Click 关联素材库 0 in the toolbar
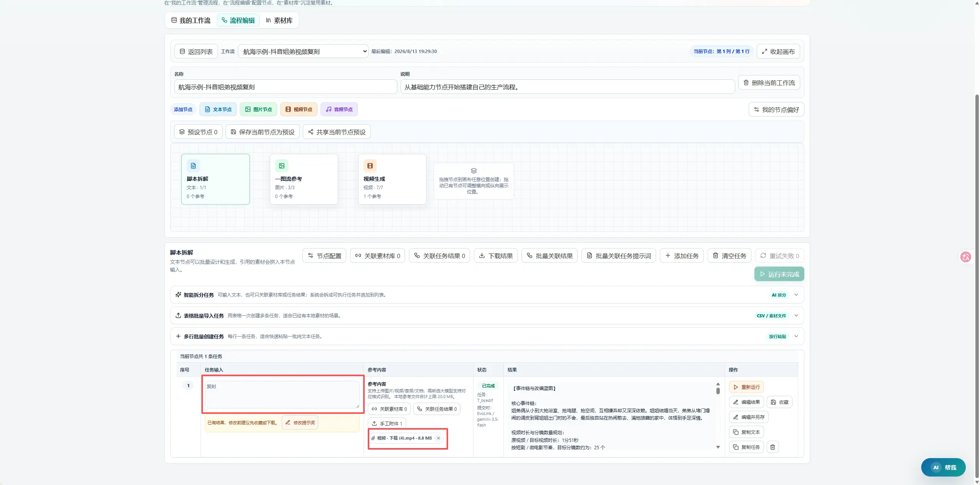 [377, 256]
